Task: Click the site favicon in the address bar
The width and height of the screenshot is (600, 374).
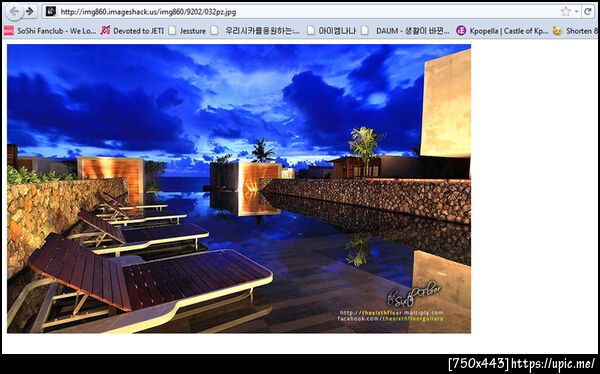Action: click(x=51, y=11)
